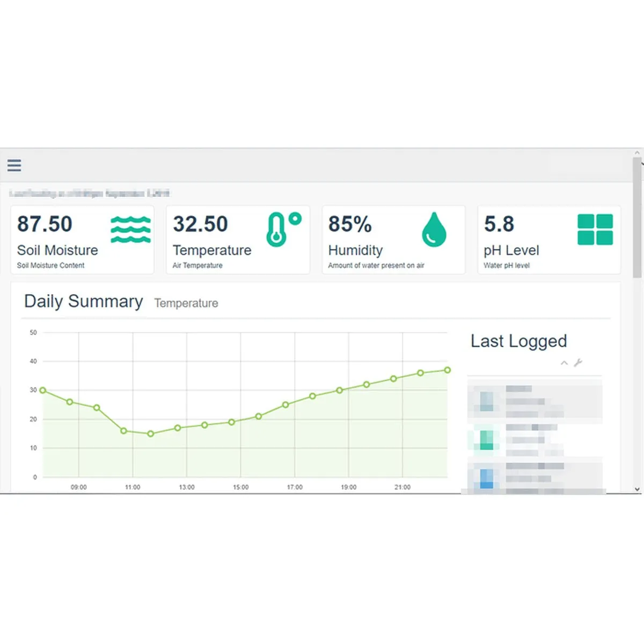This screenshot has height=644, width=644.
Task: Click the vertical scrollbar thumb
Action: [x=637, y=217]
